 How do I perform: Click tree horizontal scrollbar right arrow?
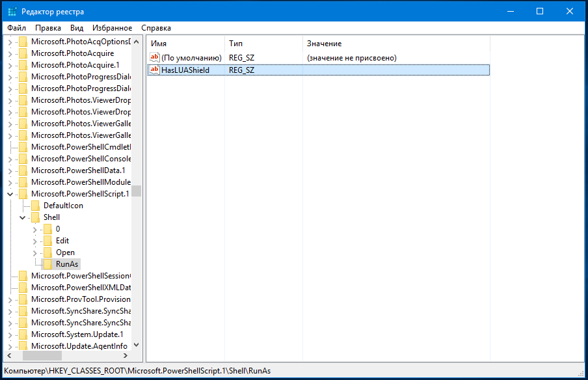pos(126,355)
